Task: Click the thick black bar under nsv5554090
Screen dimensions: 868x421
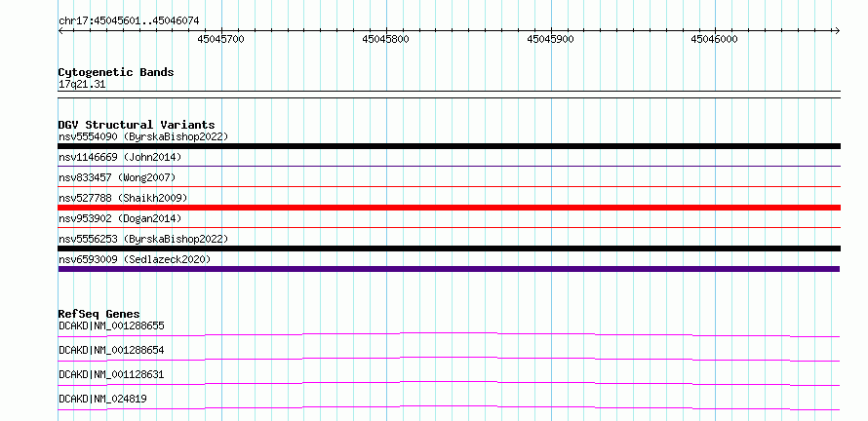Action: click(x=449, y=146)
